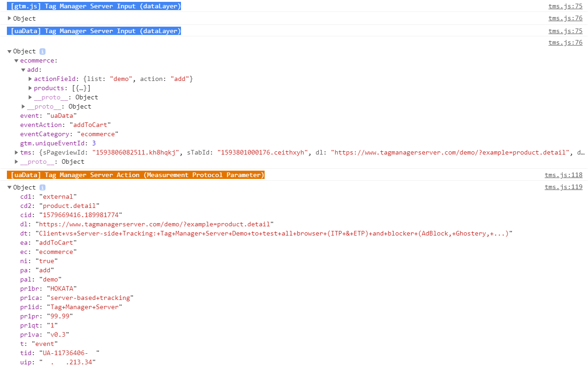Click pr1pr: "99.99" parameter
The height and width of the screenshot is (368, 588).
click(x=47, y=316)
